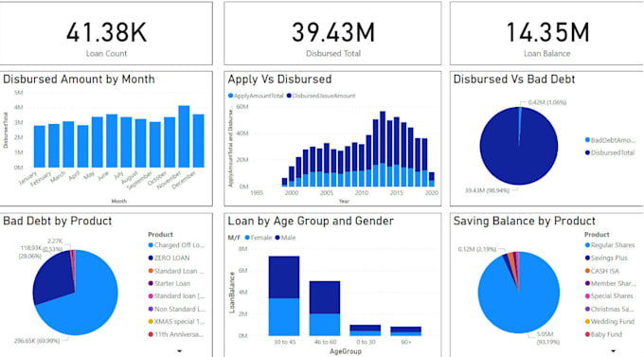Click the 0.12M (2.19%) data label
This screenshot has height=357, width=644.
click(476, 249)
